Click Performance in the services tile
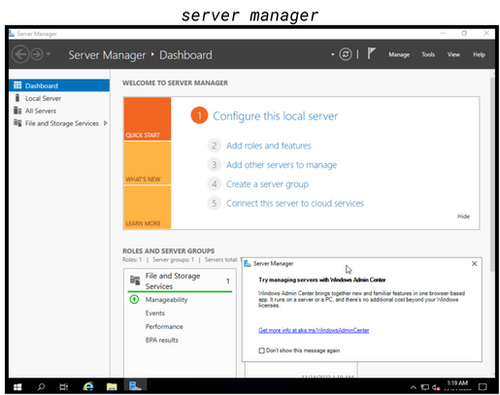Screen dimensions: 500x395 (x=164, y=326)
